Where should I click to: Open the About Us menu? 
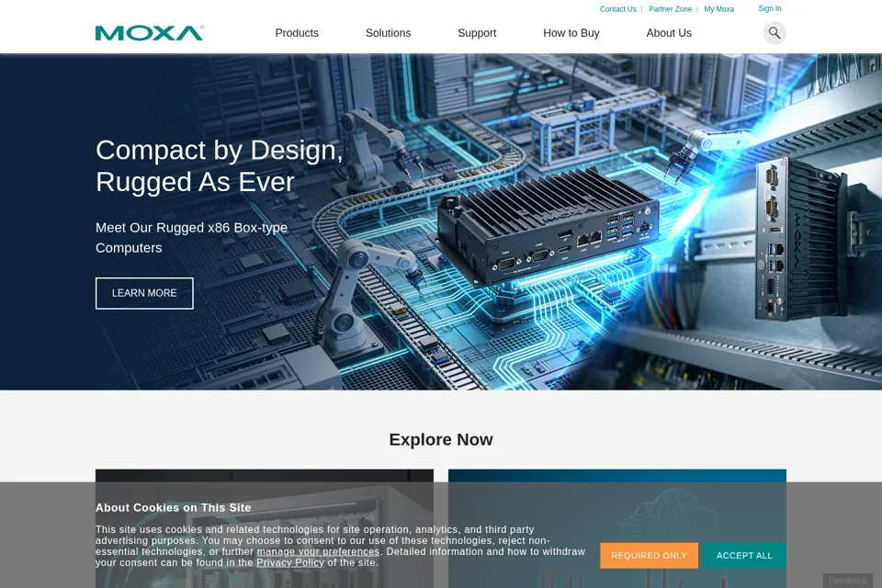(x=669, y=33)
